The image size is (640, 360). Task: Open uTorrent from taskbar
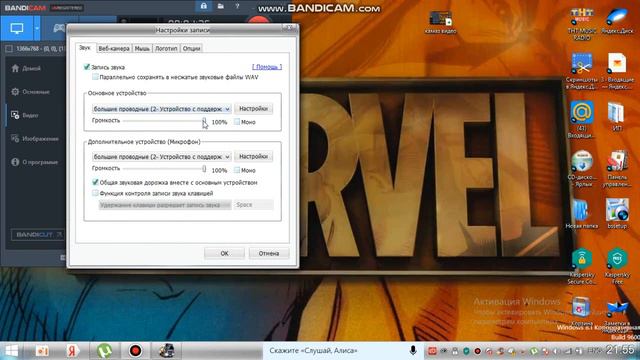coord(104,351)
